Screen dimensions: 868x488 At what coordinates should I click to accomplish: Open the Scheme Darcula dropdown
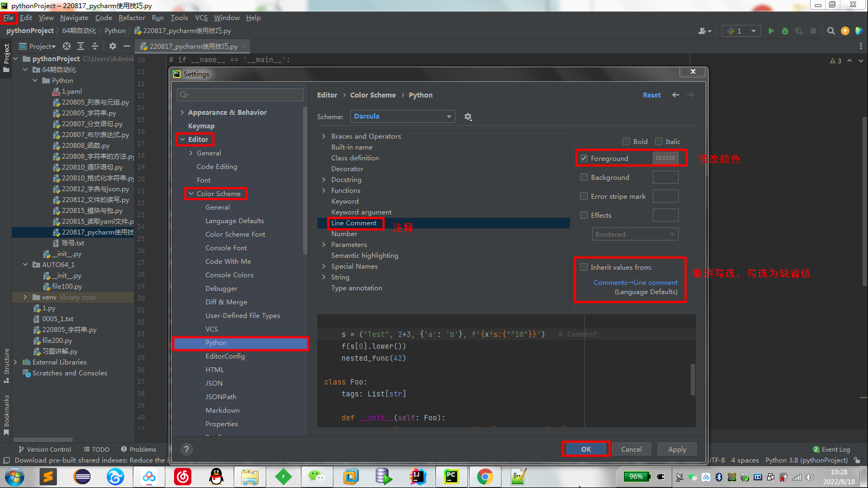[403, 116]
